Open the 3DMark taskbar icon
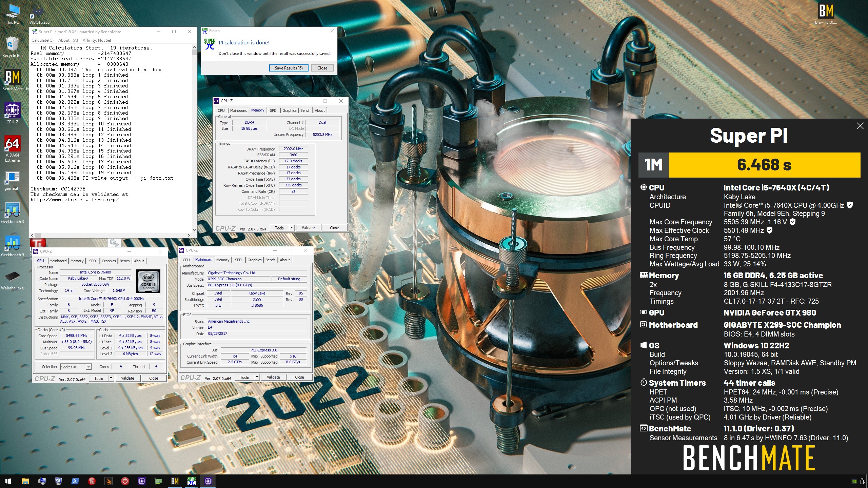The width and height of the screenshot is (868, 488). pyautogui.click(x=108, y=481)
